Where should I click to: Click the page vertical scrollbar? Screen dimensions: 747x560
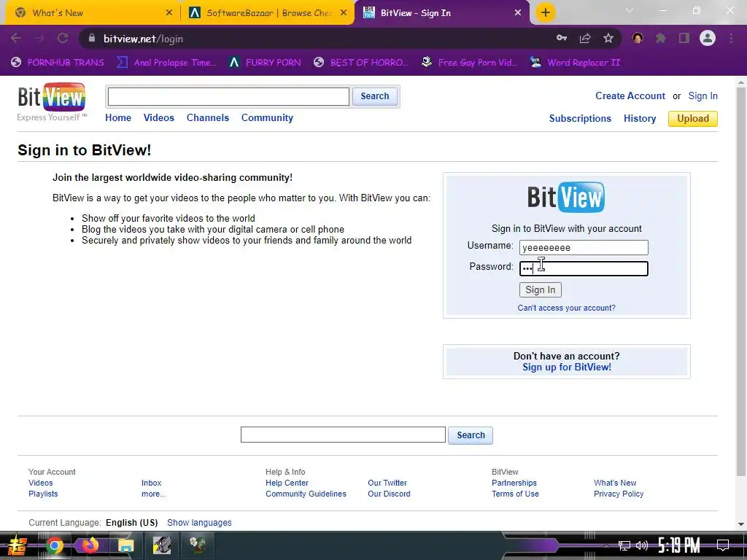pyautogui.click(x=741, y=281)
